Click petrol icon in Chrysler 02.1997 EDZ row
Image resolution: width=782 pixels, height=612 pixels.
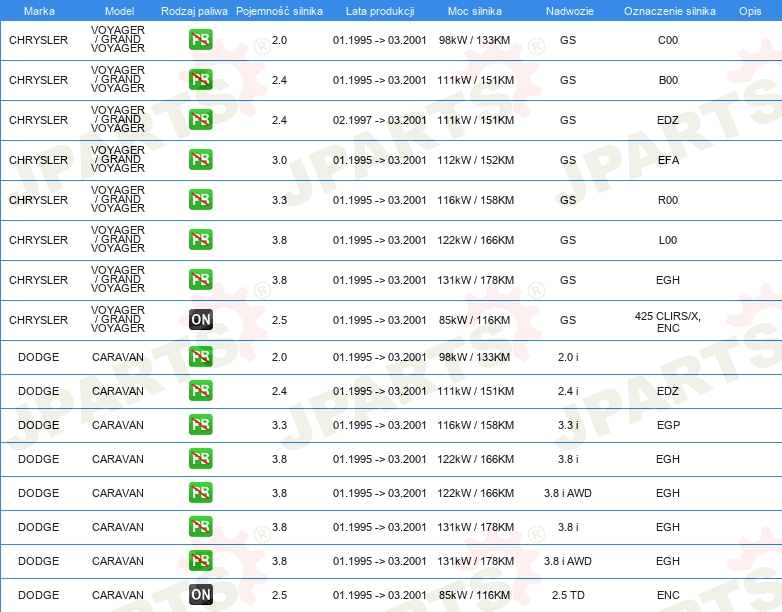point(200,120)
